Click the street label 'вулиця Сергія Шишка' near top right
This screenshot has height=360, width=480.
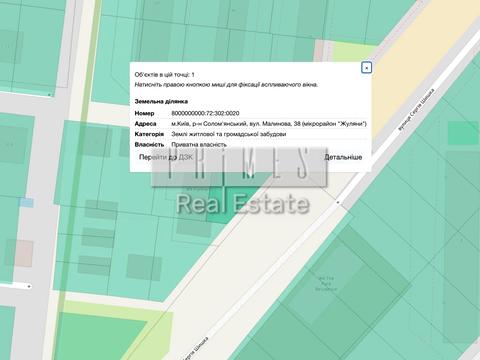tap(416, 109)
